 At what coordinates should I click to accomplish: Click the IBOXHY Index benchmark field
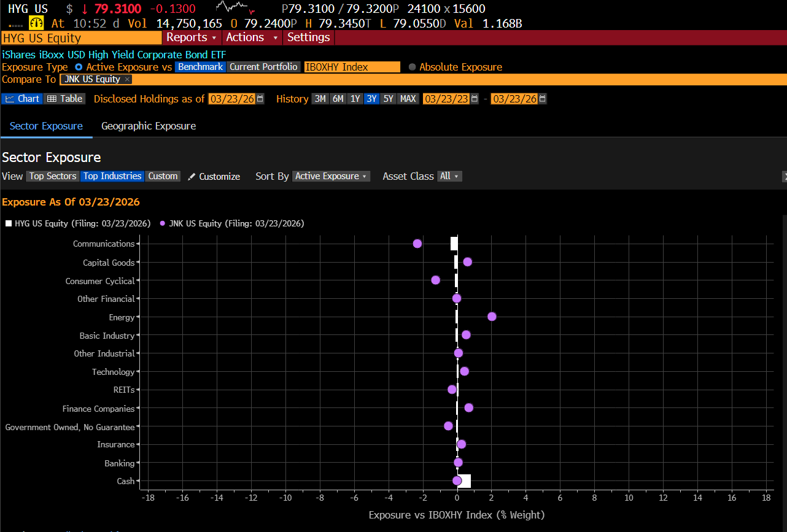(x=352, y=67)
